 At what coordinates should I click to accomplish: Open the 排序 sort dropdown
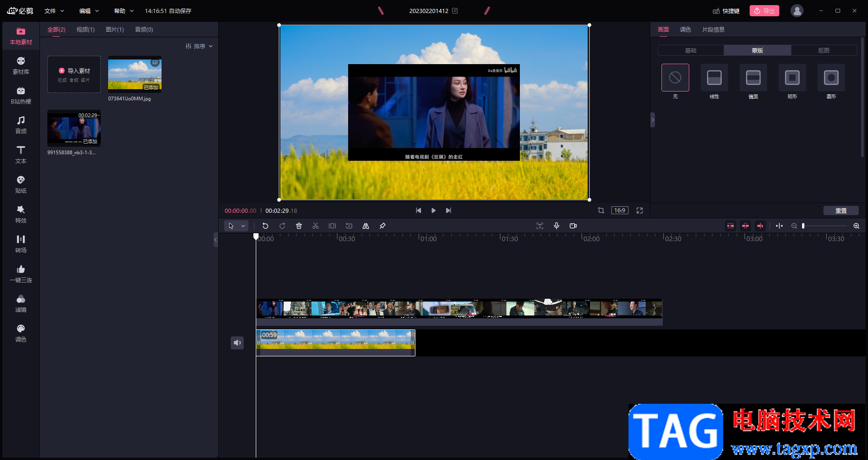click(x=199, y=46)
